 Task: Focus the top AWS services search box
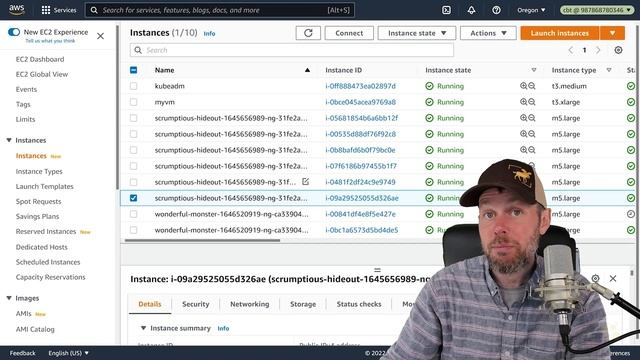click(x=220, y=10)
